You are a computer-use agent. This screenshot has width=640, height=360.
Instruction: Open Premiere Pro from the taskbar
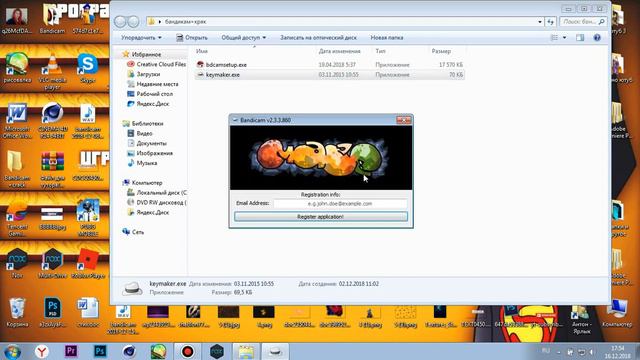coord(71,351)
